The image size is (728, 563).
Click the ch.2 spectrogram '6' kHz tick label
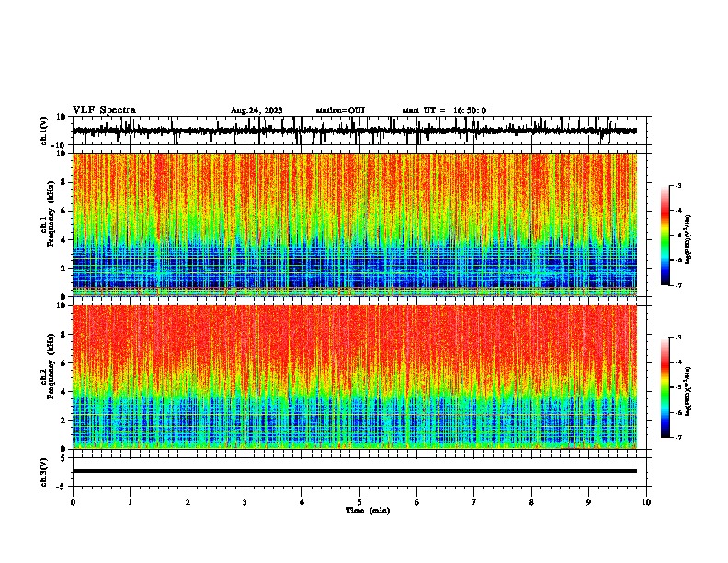coord(63,363)
